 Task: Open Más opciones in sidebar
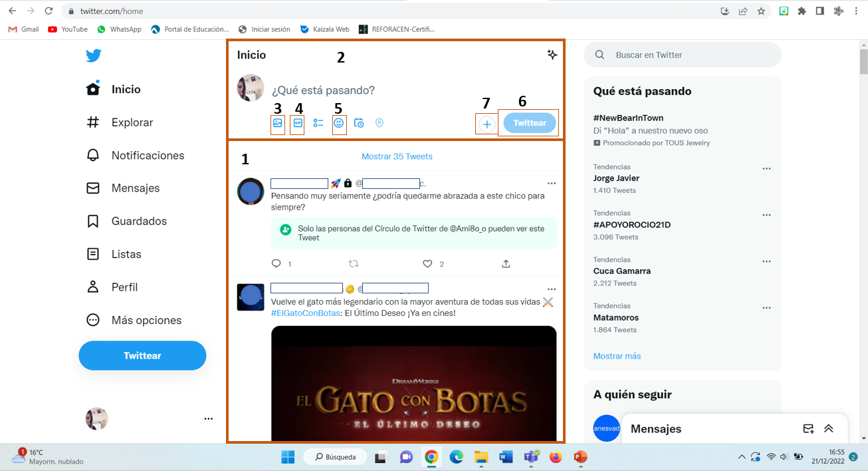[x=134, y=320]
